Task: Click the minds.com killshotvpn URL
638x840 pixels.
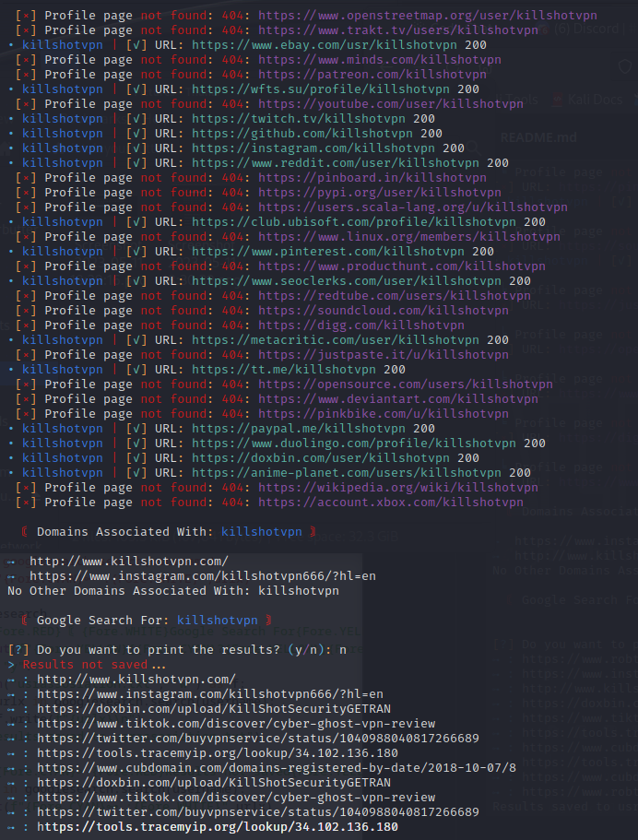Action: (380, 60)
